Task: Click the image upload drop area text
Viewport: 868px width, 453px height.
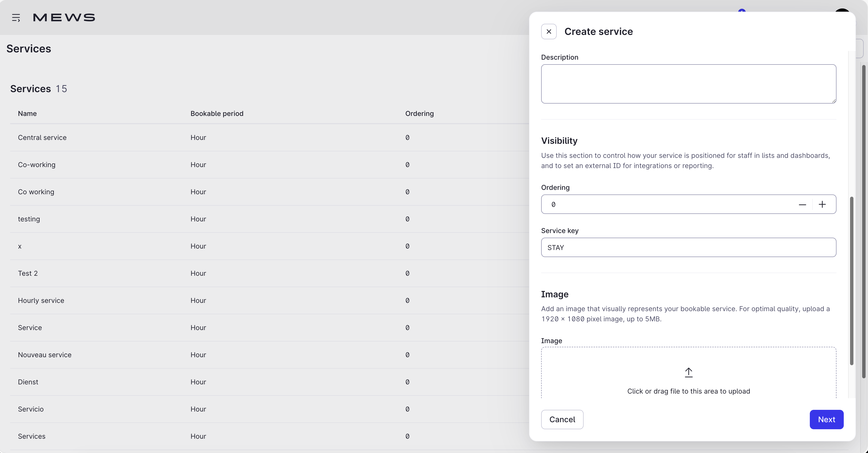Action: pyautogui.click(x=688, y=391)
